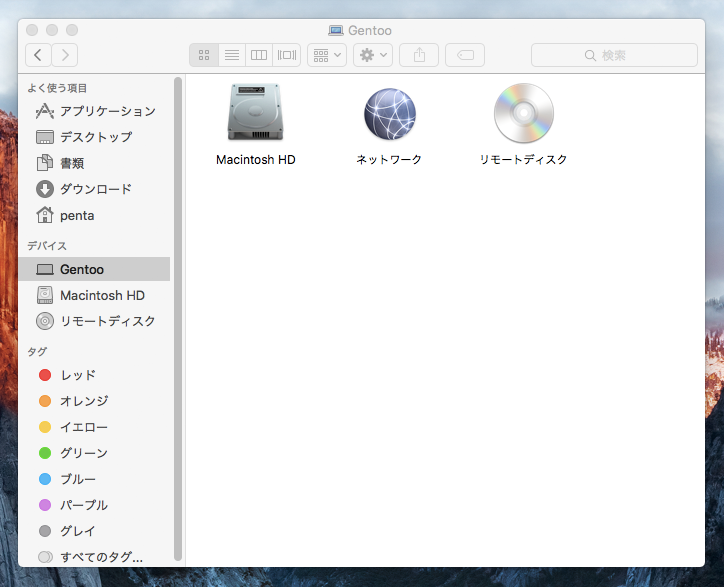Image resolution: width=724 pixels, height=587 pixels.
Task: Select リモートディスク in the sidebar
Action: 96,321
